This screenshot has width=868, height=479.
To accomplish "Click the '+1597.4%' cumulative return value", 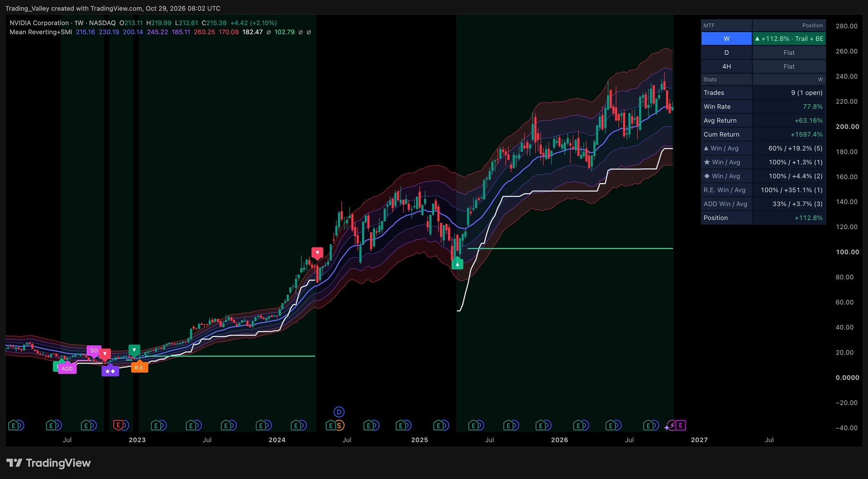I will (806, 134).
